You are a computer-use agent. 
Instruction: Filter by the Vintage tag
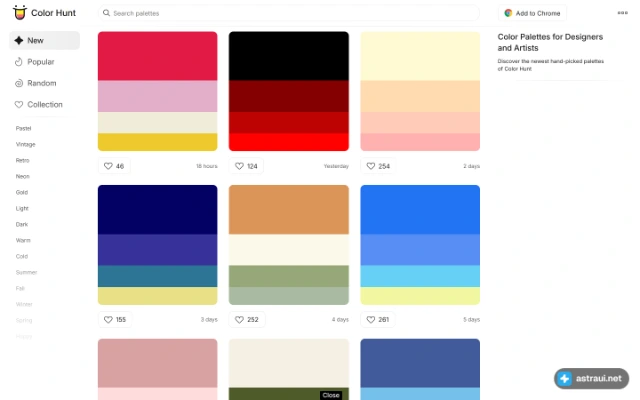[25, 144]
